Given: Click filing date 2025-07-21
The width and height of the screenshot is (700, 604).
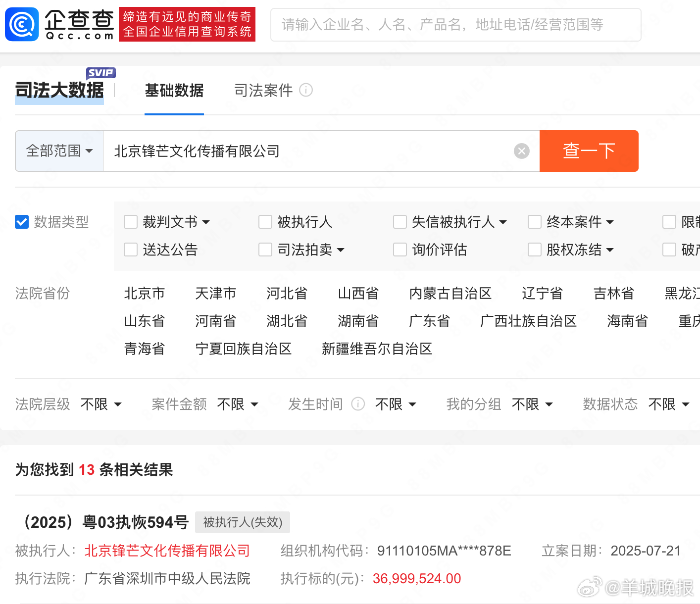Looking at the screenshot, I should click(x=646, y=551).
